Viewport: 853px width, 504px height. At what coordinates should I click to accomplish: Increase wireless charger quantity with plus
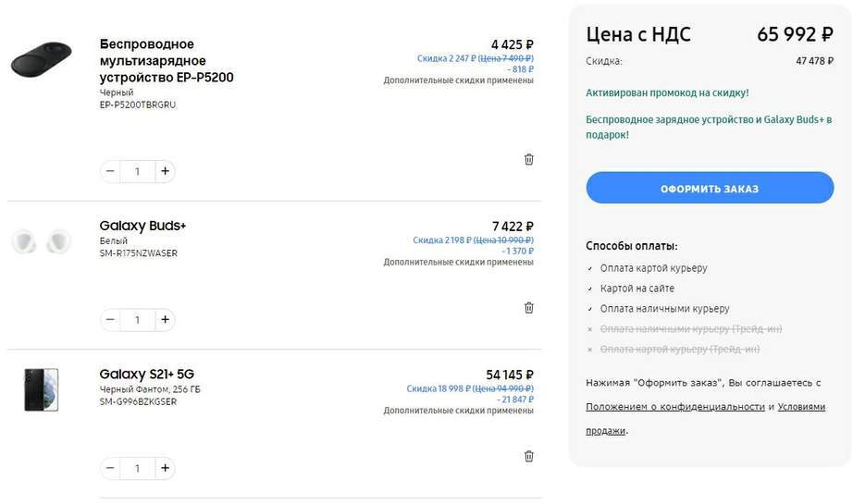coord(165,171)
